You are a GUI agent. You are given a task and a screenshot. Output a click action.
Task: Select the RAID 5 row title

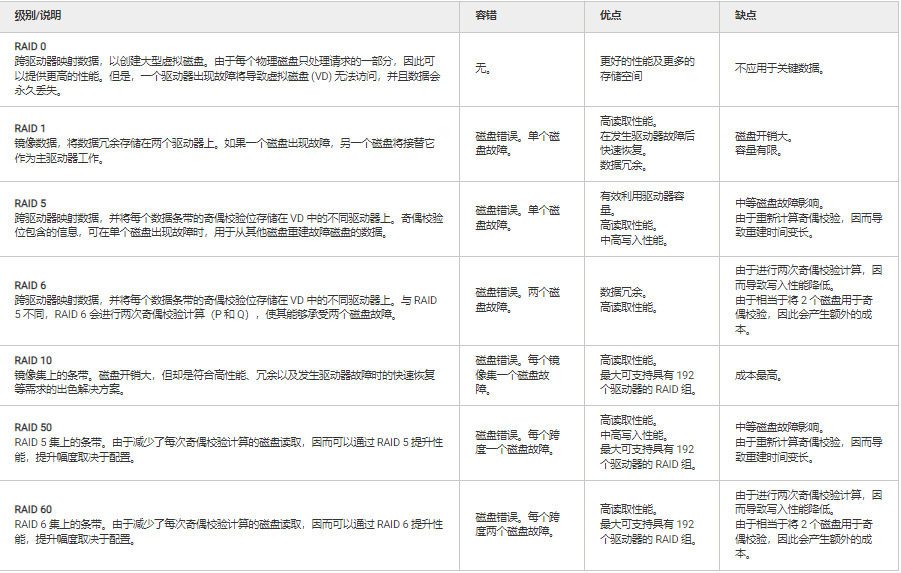pos(30,203)
